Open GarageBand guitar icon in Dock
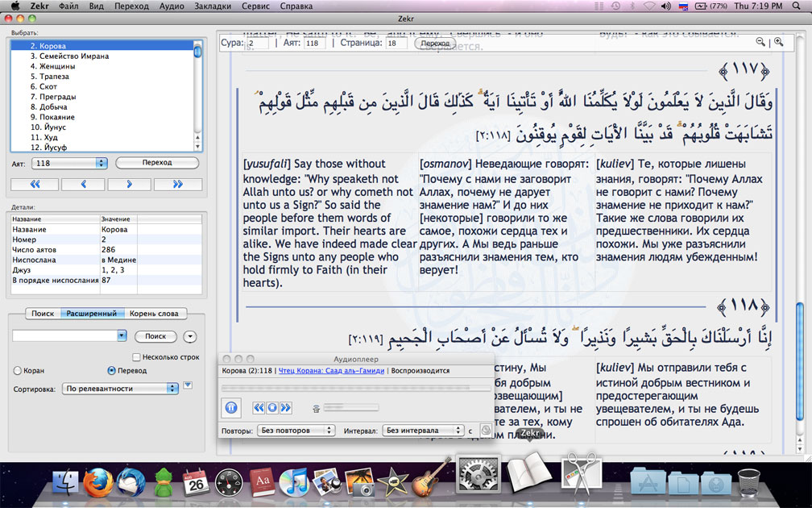 click(x=430, y=478)
